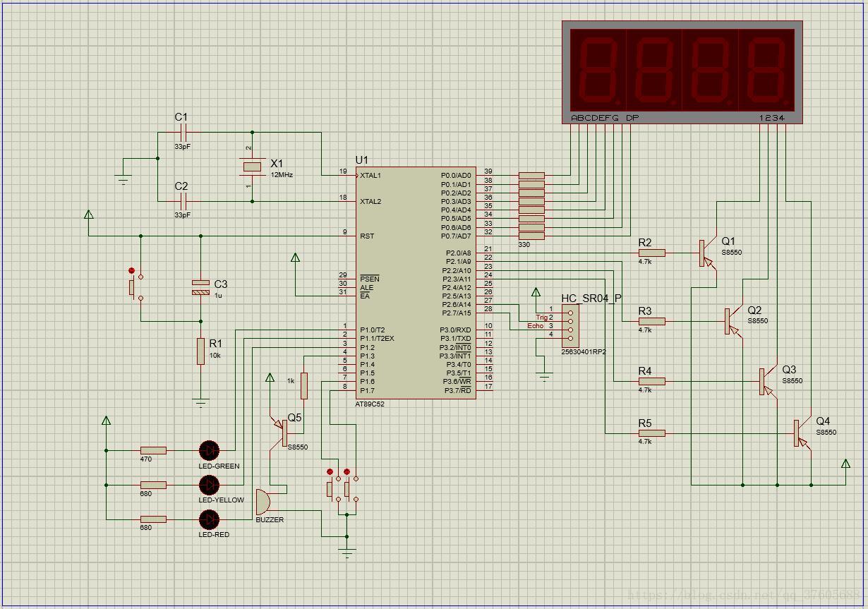Select resistor R4 symbol
868x609 pixels.
(x=651, y=381)
